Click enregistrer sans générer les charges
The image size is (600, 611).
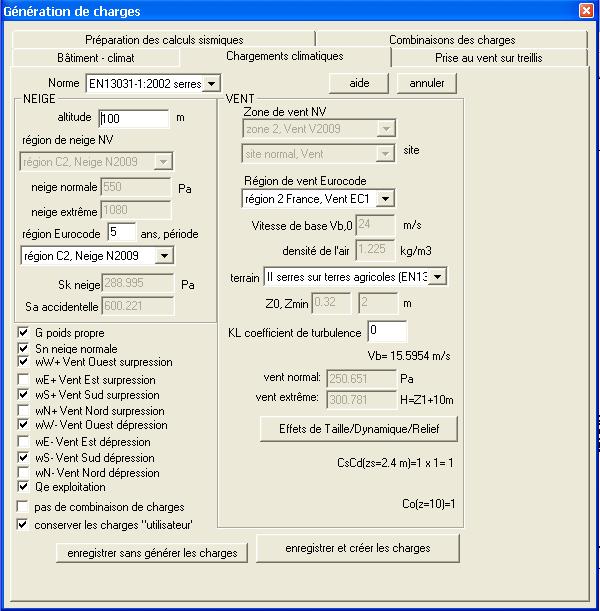tap(152, 553)
